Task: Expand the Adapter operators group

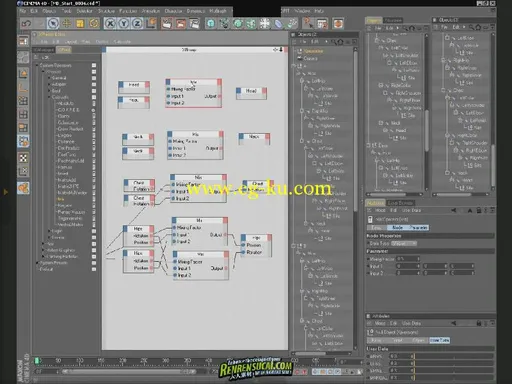Action: pos(49,84)
